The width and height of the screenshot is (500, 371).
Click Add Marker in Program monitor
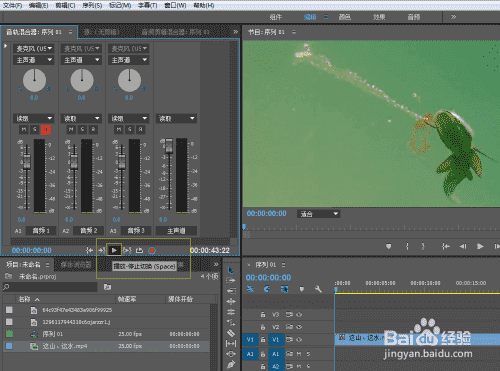(x=388, y=246)
